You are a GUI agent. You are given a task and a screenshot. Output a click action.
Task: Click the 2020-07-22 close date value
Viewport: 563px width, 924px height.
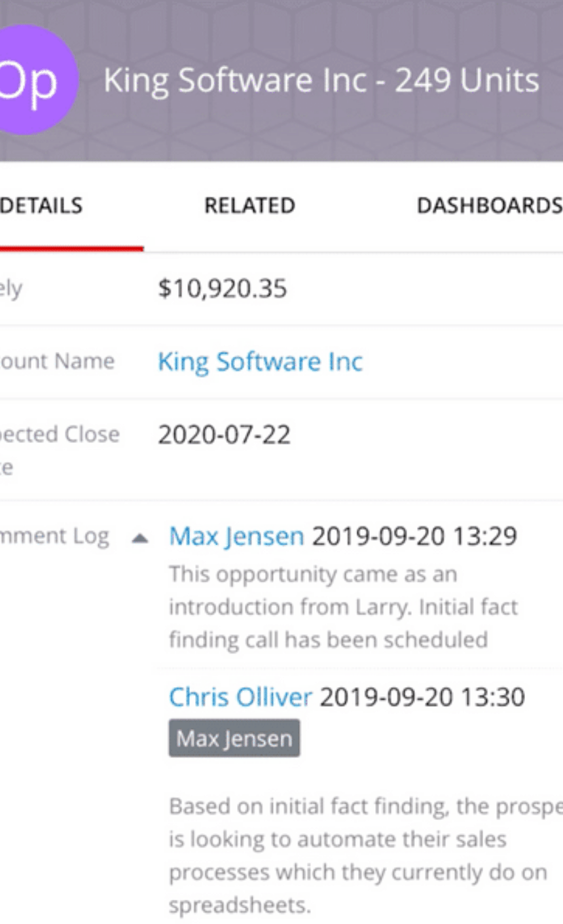[224, 435]
